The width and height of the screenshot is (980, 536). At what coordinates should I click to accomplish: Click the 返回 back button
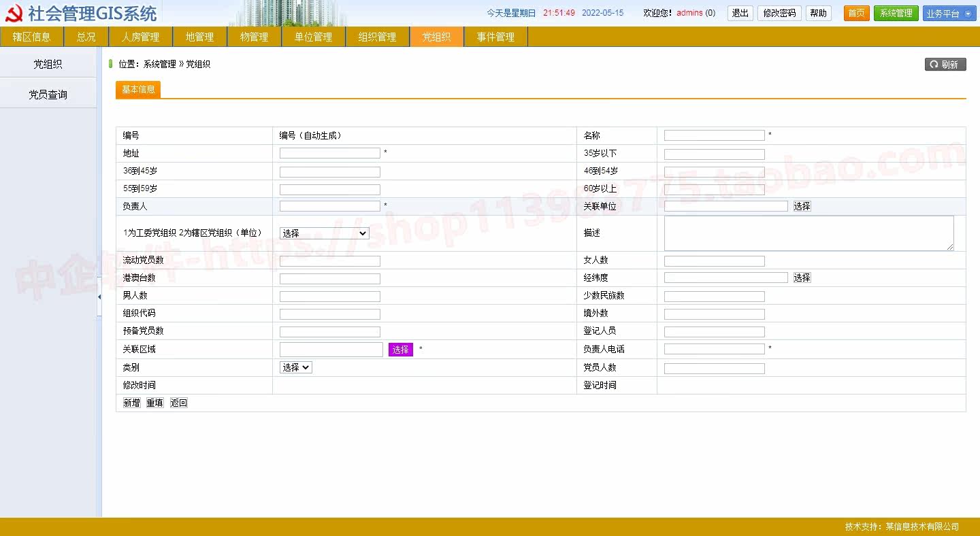coord(178,403)
